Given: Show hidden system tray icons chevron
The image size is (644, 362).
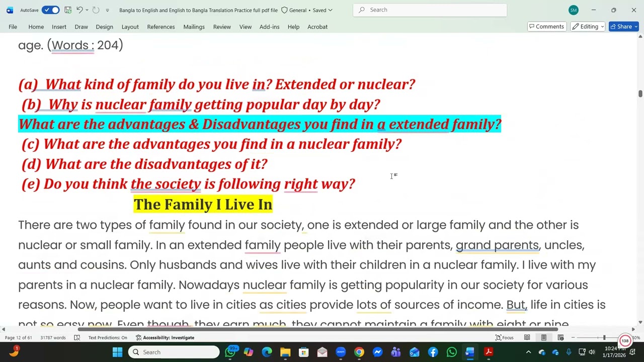Looking at the screenshot, I should [528, 352].
